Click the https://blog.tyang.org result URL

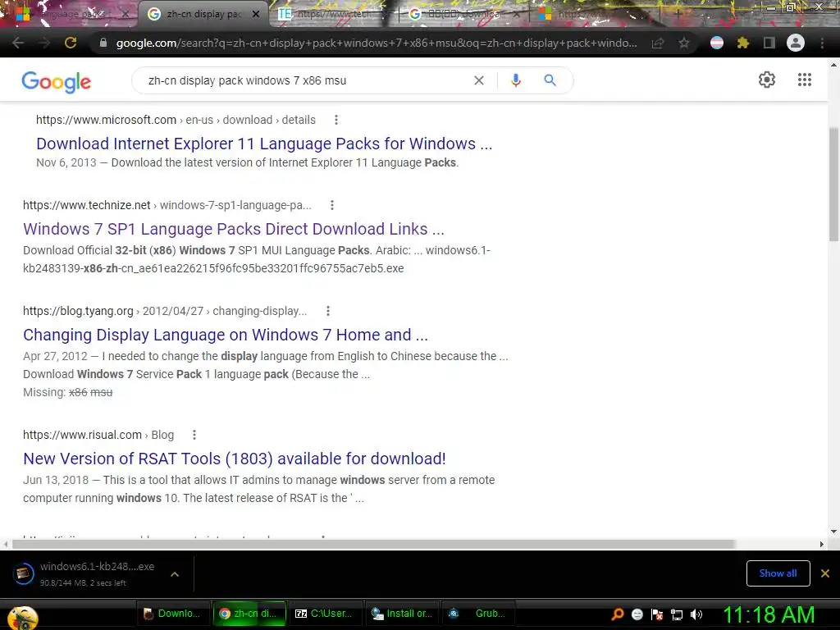pos(78,311)
